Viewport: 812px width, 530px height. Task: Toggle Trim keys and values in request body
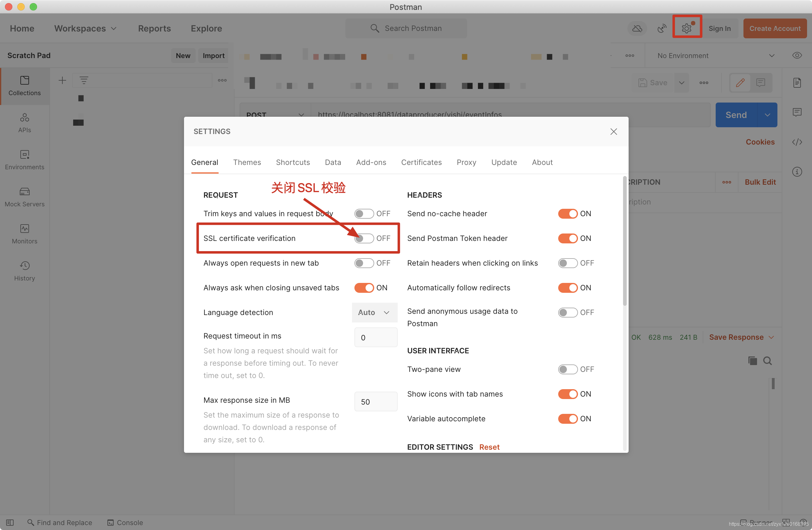coord(364,213)
